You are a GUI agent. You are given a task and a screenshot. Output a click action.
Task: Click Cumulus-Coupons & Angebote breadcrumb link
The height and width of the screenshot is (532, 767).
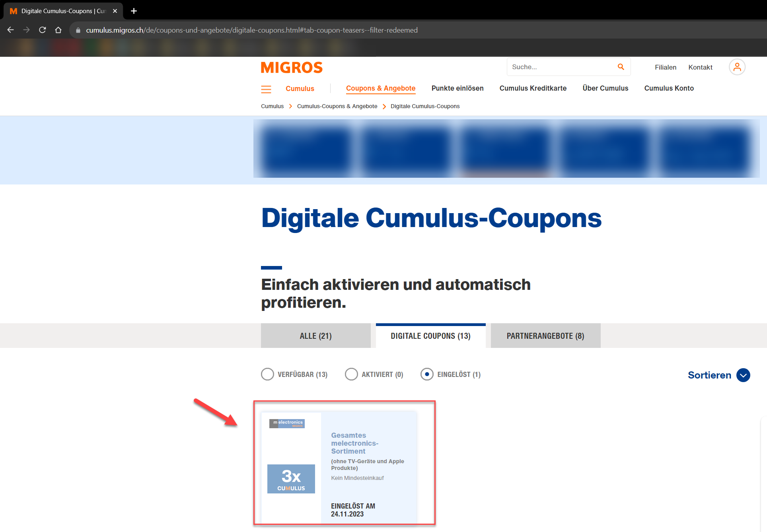[337, 106]
